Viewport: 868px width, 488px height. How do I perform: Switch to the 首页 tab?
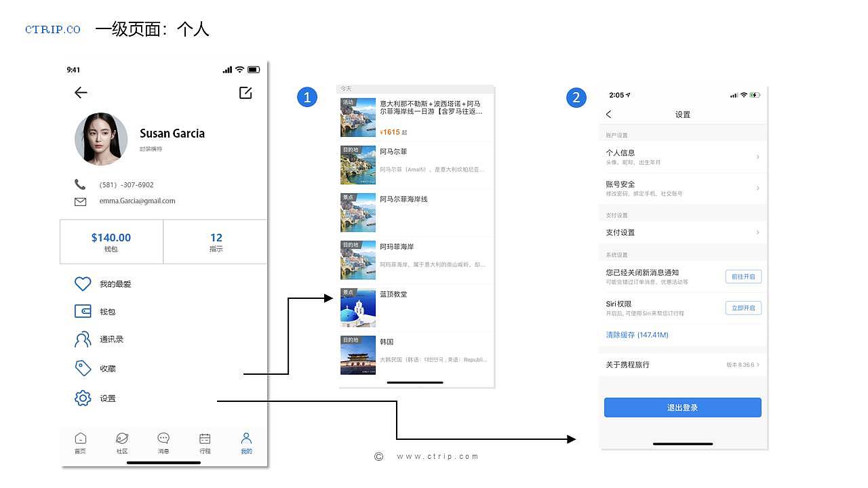[81, 441]
